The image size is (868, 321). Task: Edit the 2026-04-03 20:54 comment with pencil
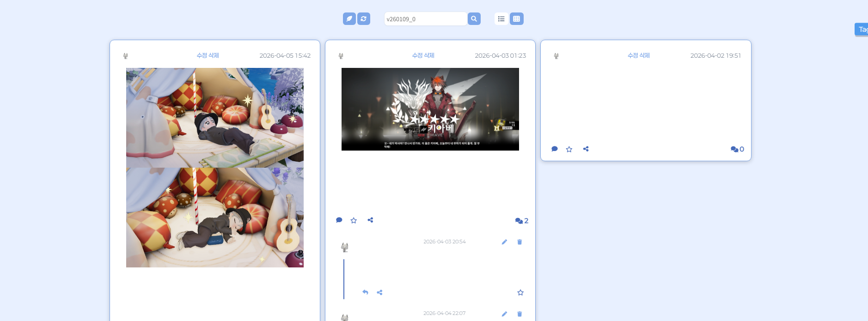(504, 242)
